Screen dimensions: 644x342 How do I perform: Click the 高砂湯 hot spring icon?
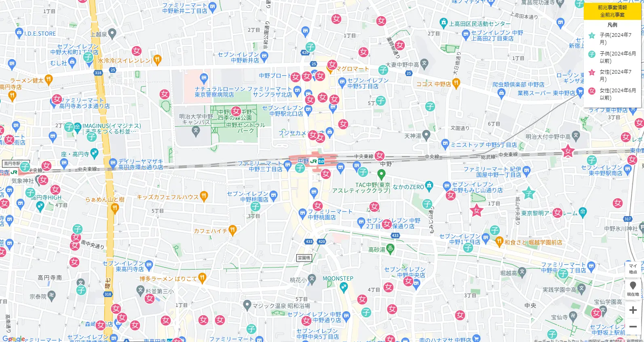click(x=390, y=249)
